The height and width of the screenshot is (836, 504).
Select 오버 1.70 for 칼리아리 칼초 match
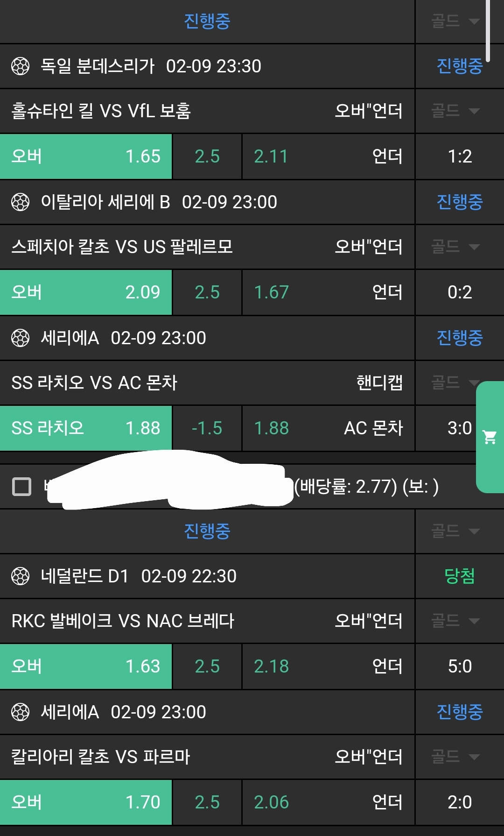pos(86,802)
